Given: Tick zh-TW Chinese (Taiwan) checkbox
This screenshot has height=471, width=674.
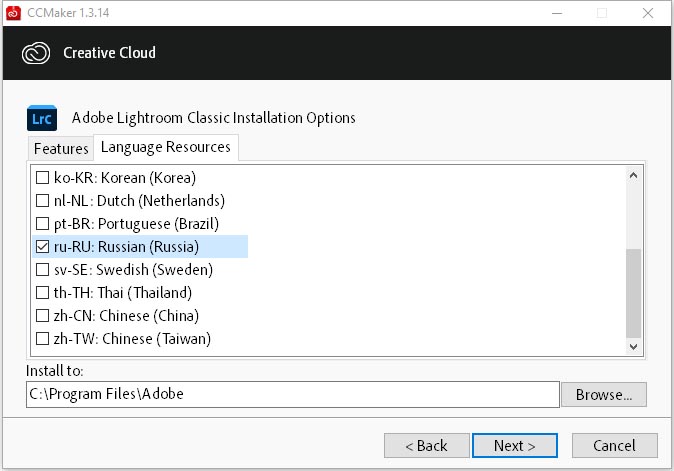Looking at the screenshot, I should [x=42, y=339].
